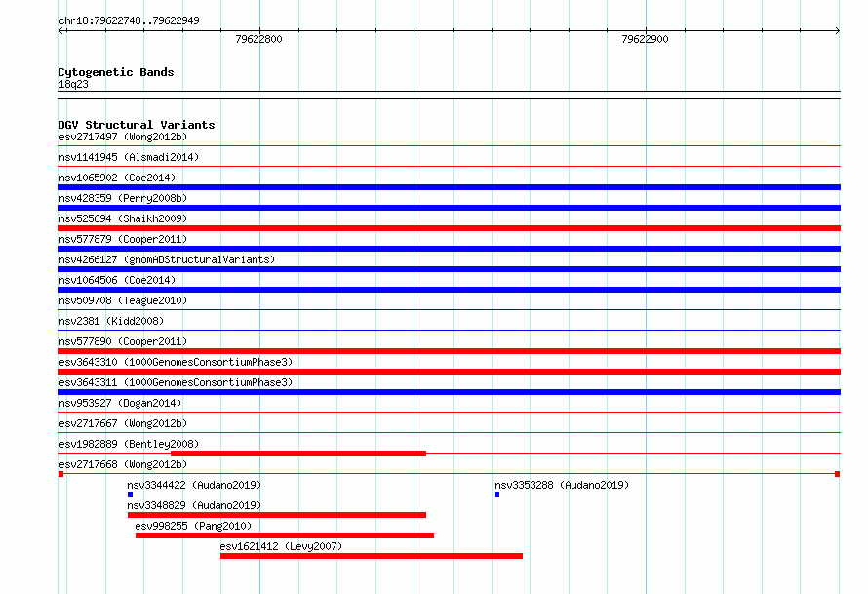Open variant esv2717667 (Wong2012b)
The image size is (868, 594).
123,423
